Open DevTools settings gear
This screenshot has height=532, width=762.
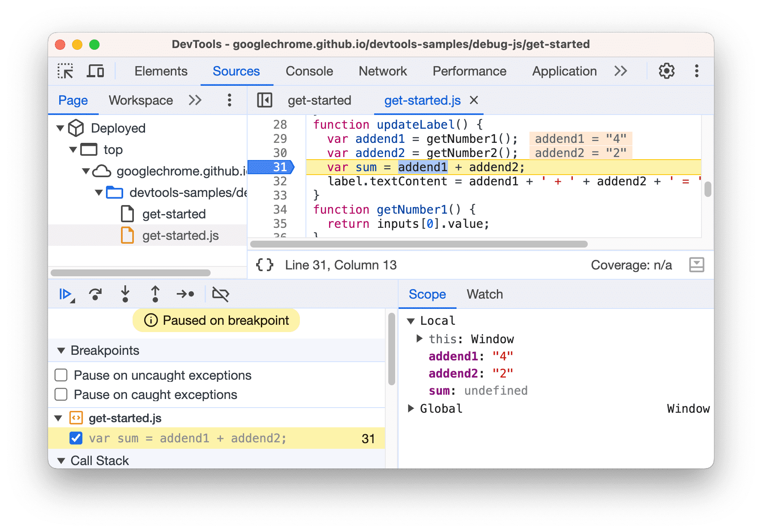click(666, 71)
